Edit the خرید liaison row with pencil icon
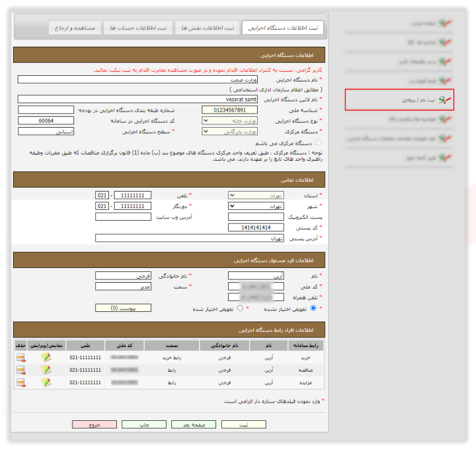476x451 pixels. click(46, 357)
